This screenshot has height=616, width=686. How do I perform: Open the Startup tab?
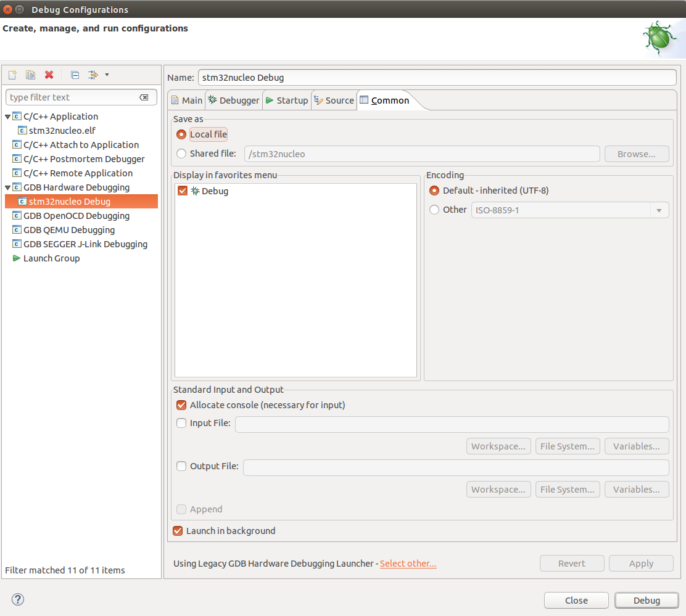(292, 100)
